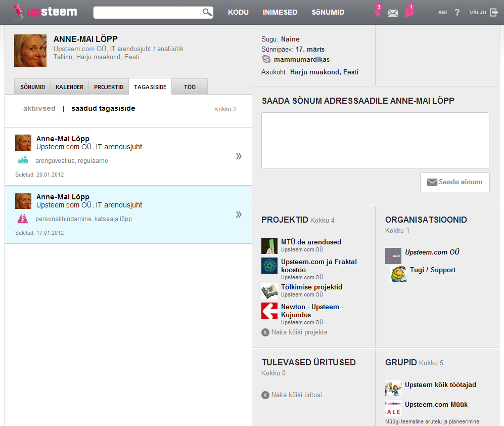Switch to the PROJEKTID tab
This screenshot has width=504, height=426.
coord(109,87)
